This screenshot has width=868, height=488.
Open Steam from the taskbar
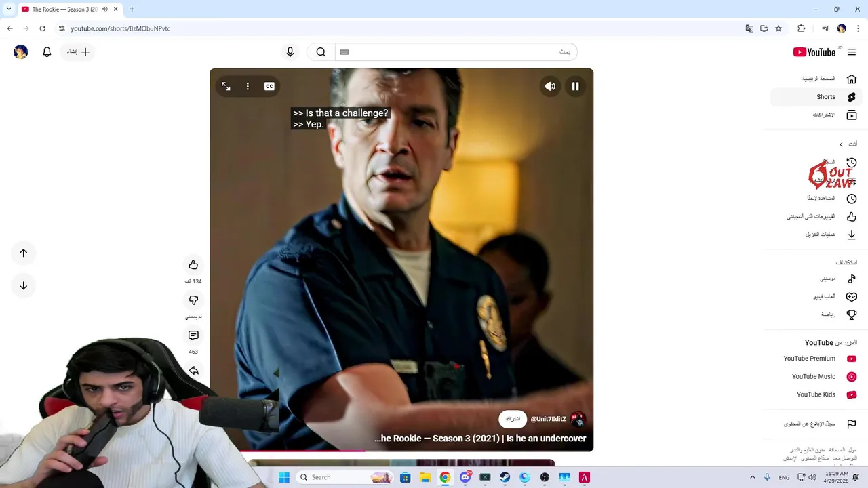click(505, 477)
